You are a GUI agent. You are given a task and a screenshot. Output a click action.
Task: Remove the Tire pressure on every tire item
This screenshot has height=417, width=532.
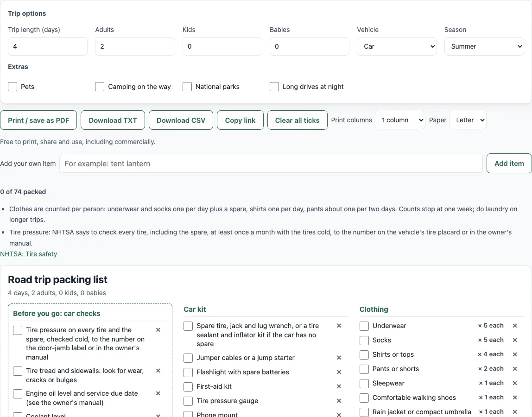pos(158,330)
